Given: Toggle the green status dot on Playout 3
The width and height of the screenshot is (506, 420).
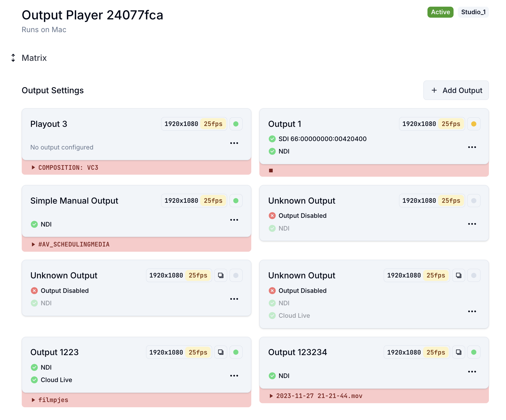Looking at the screenshot, I should click(236, 124).
